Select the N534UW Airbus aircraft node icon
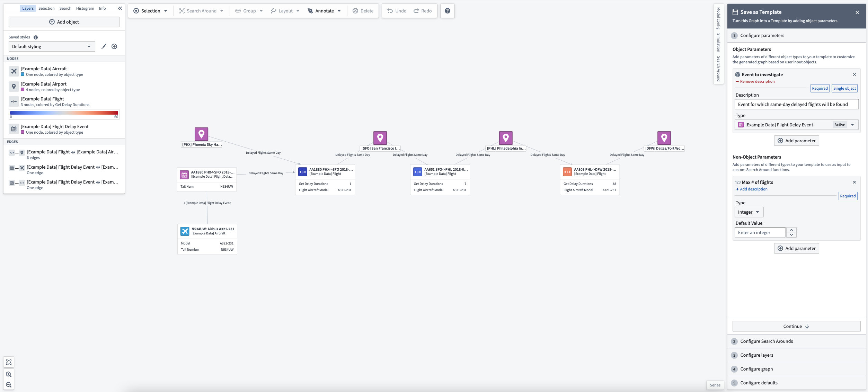Viewport: 868px width, 392px height. click(185, 231)
